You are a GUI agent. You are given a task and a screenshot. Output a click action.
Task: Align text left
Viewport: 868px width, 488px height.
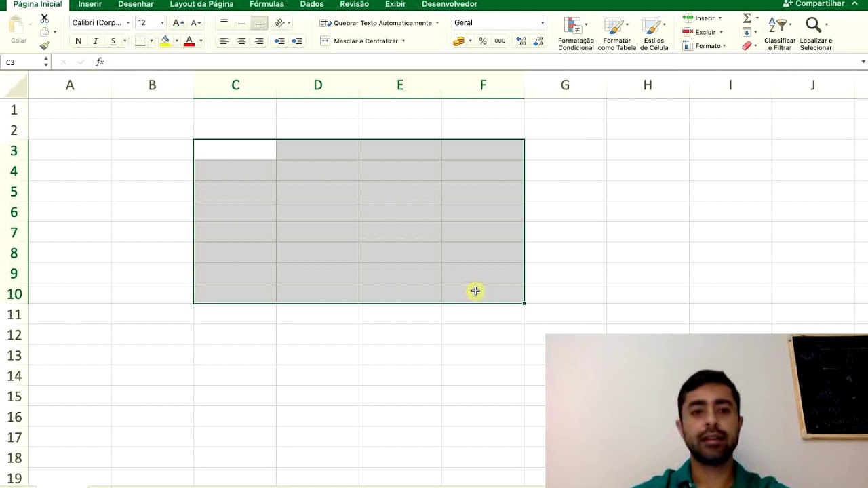(224, 41)
